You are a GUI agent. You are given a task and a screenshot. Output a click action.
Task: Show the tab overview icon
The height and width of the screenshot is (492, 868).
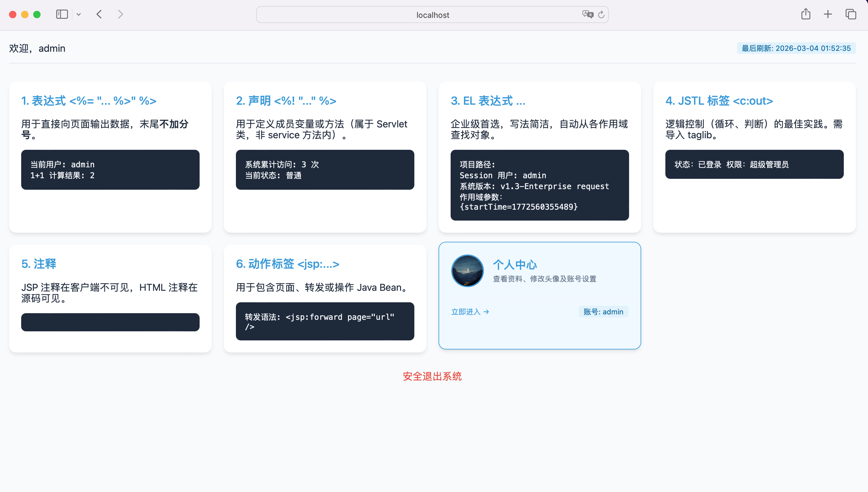pyautogui.click(x=850, y=14)
